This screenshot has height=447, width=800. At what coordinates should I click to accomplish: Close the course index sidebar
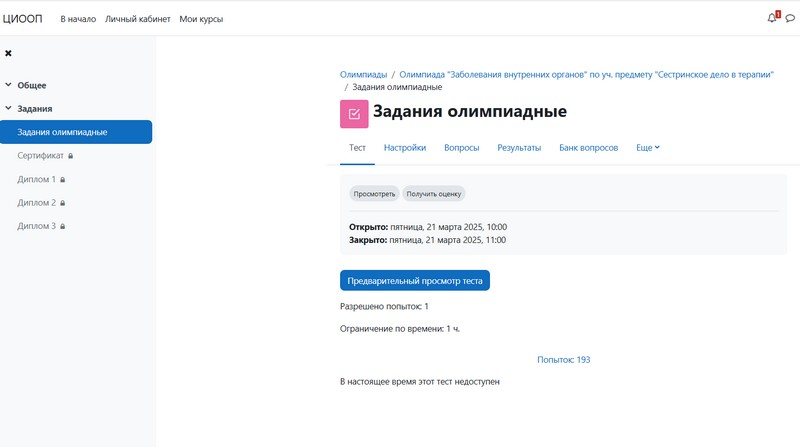point(9,53)
